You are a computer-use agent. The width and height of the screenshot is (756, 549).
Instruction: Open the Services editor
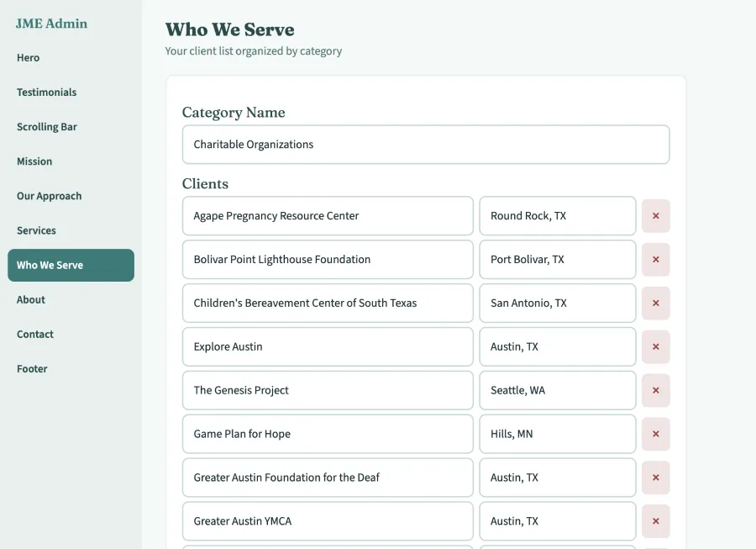click(36, 230)
